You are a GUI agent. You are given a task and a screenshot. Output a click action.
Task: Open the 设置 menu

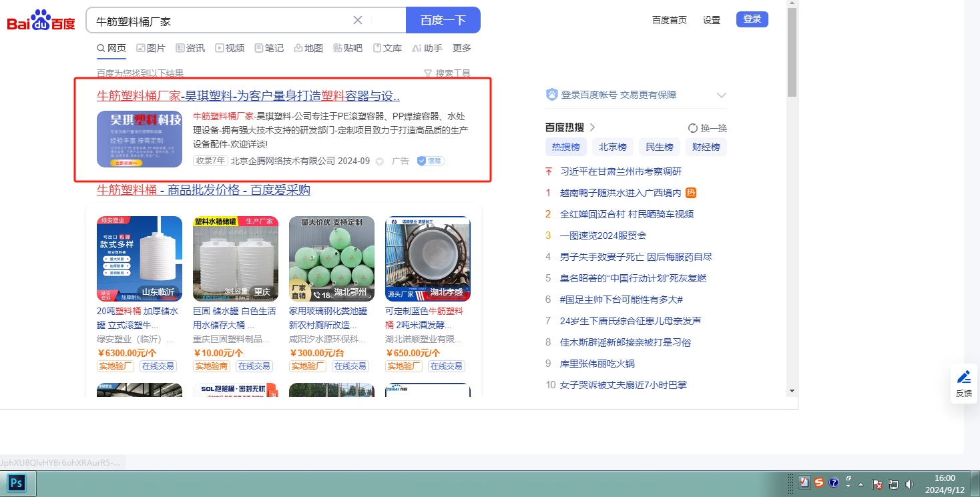tap(712, 20)
